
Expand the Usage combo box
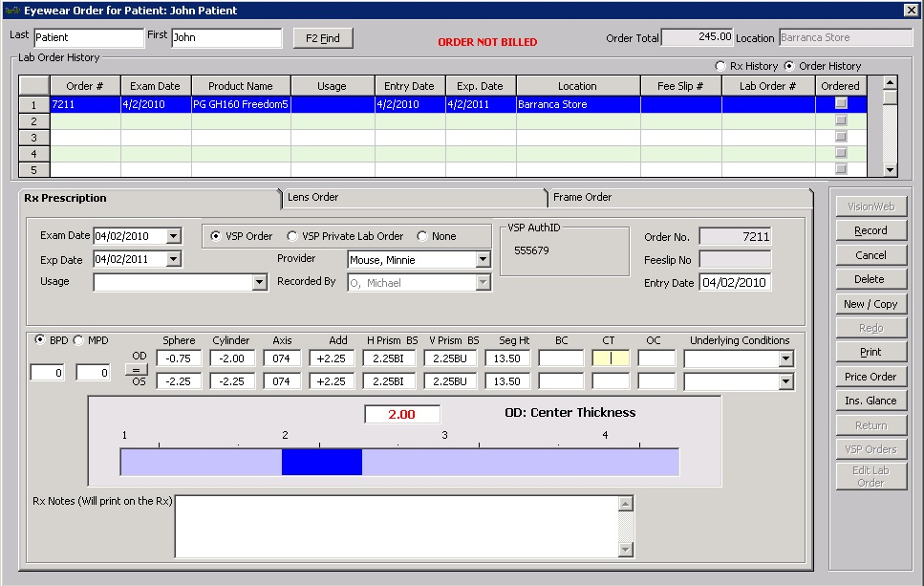(259, 282)
